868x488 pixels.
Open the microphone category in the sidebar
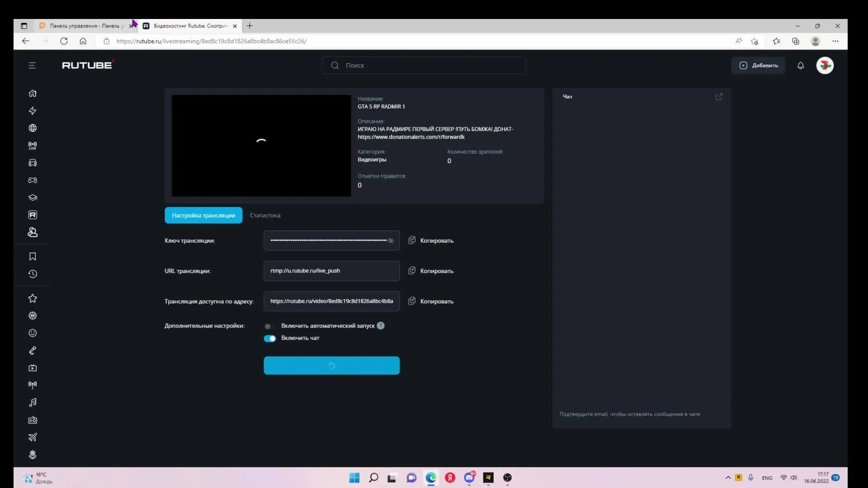[x=33, y=350]
